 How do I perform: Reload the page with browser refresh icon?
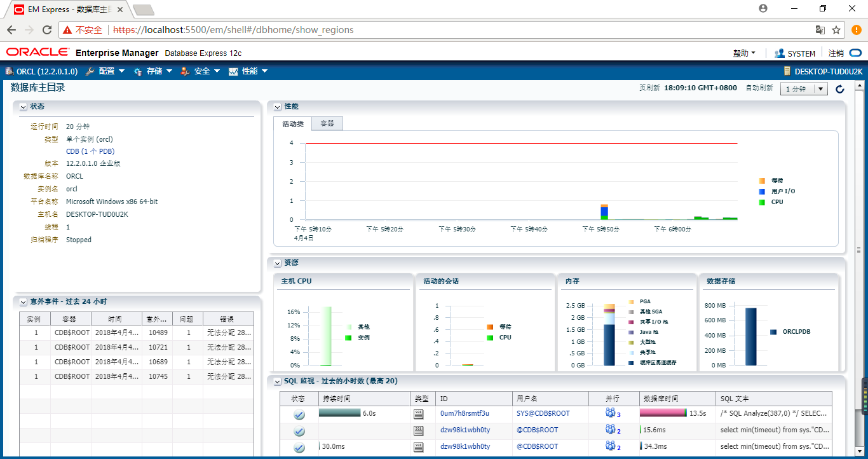47,30
